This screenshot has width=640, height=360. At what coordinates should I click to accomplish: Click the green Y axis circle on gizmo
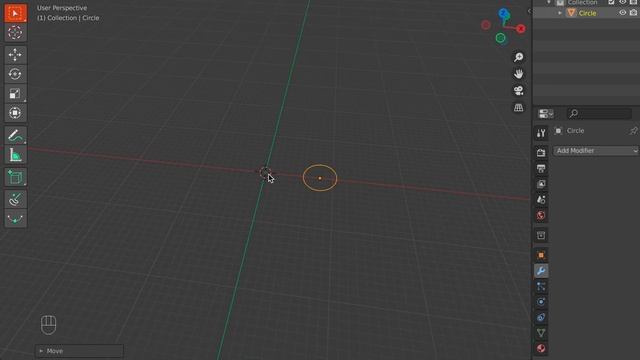click(500, 38)
